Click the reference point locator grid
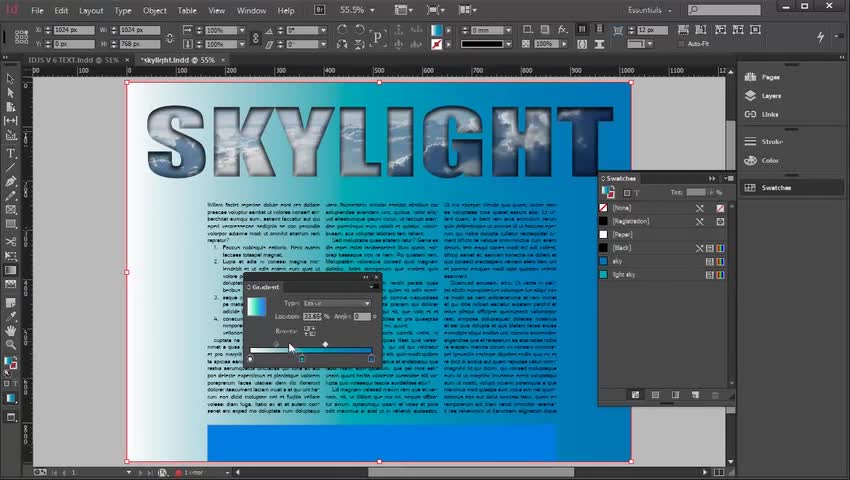This screenshot has width=850, height=480. tap(21, 37)
